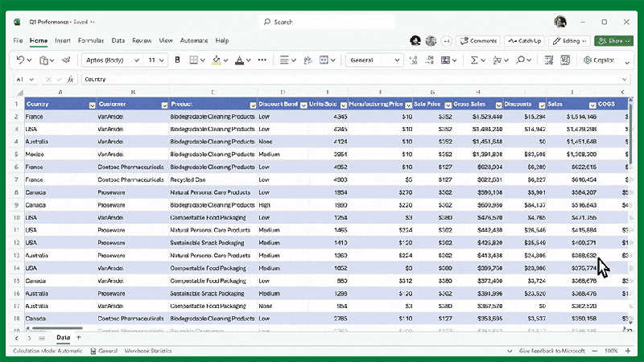Switch to the Formulas tab

(91, 40)
